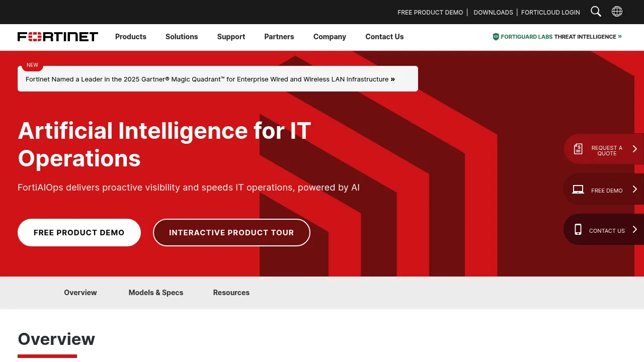Click the NEW badge on the announcement
This screenshot has width=644, height=362.
click(x=32, y=65)
